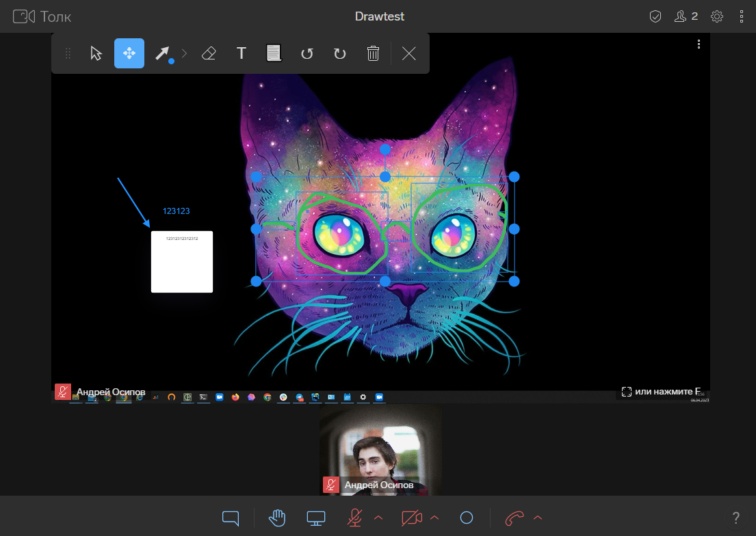This screenshot has width=756, height=536.
Task: Select the arrow drawing tool
Action: [x=164, y=53]
